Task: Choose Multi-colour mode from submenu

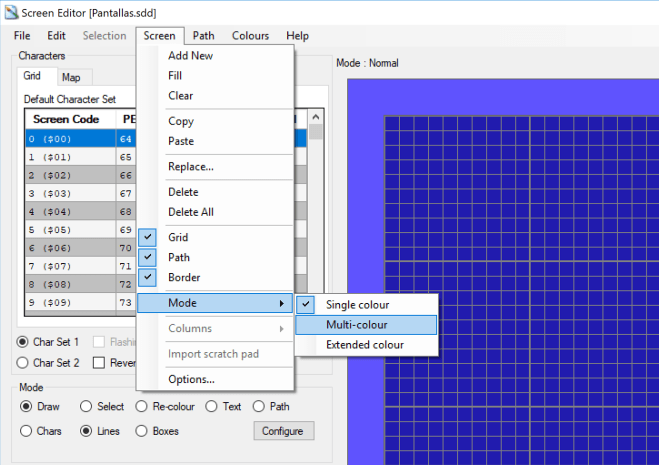Action: [357, 325]
